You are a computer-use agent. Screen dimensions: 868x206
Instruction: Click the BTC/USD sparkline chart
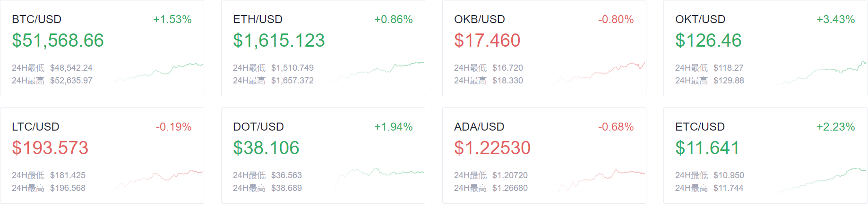coord(156,72)
